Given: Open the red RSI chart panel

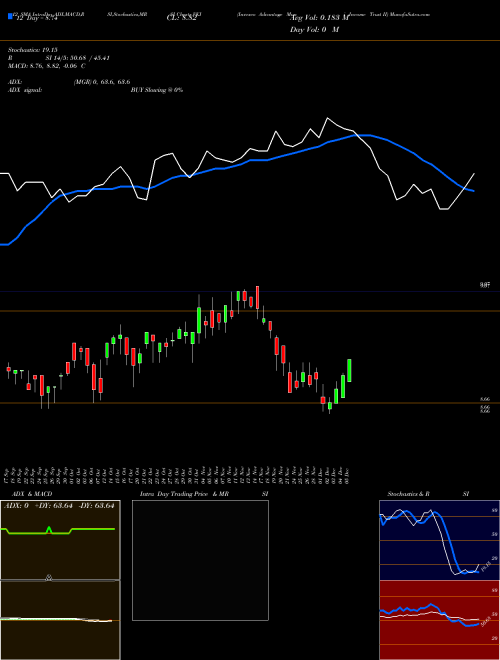Looking at the screenshot, I should point(439,620).
